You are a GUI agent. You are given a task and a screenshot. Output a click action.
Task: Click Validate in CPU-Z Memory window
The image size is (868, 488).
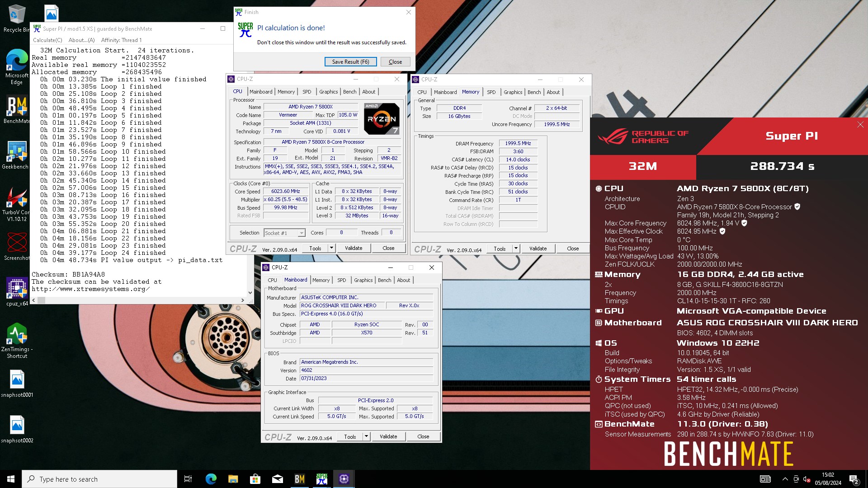[538, 249]
